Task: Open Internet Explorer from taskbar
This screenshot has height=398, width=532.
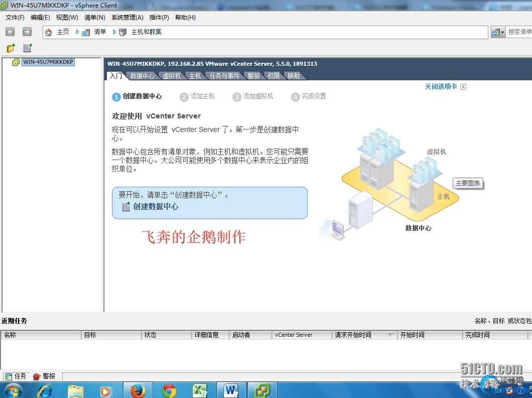Action: tap(45, 390)
